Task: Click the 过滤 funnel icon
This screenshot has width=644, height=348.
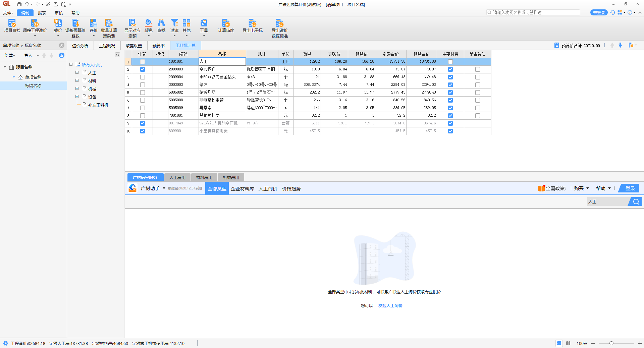Action: (174, 23)
